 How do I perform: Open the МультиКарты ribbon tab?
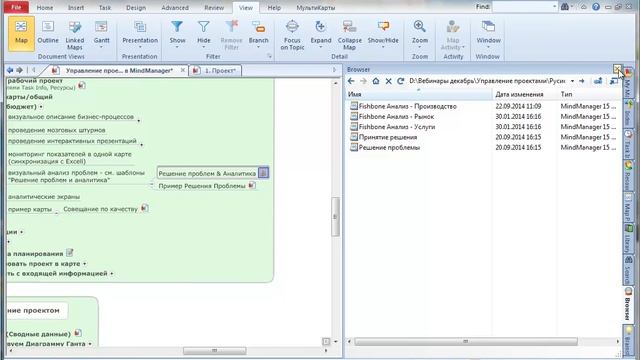click(x=316, y=7)
